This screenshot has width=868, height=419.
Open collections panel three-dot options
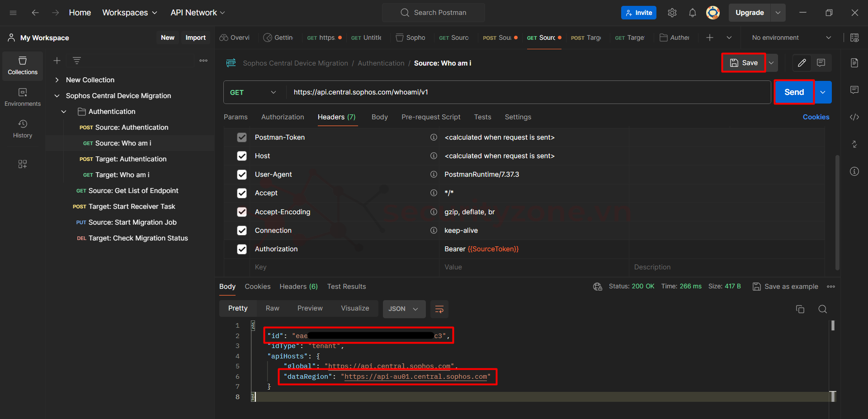click(203, 61)
